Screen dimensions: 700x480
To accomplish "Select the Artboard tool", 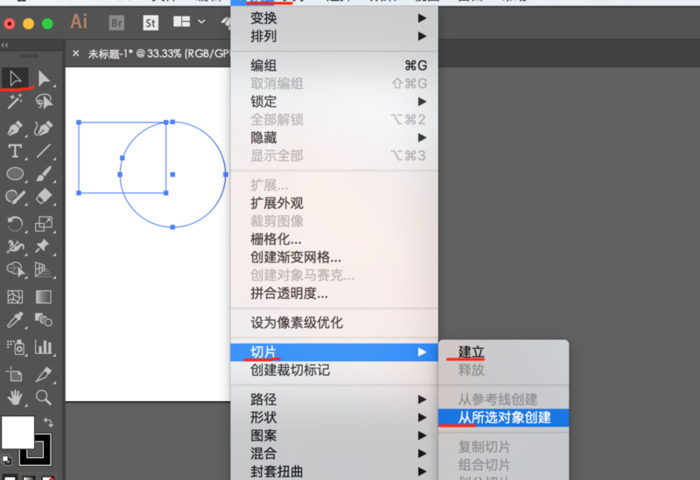I will (15, 374).
